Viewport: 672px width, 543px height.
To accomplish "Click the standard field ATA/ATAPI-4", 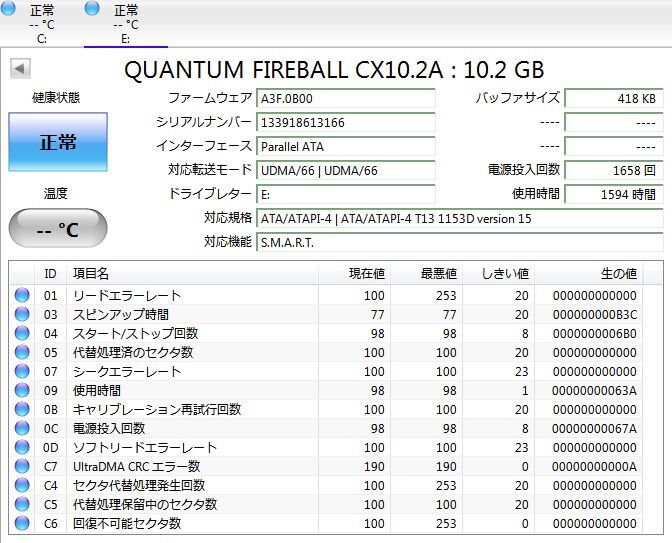I will click(460, 219).
